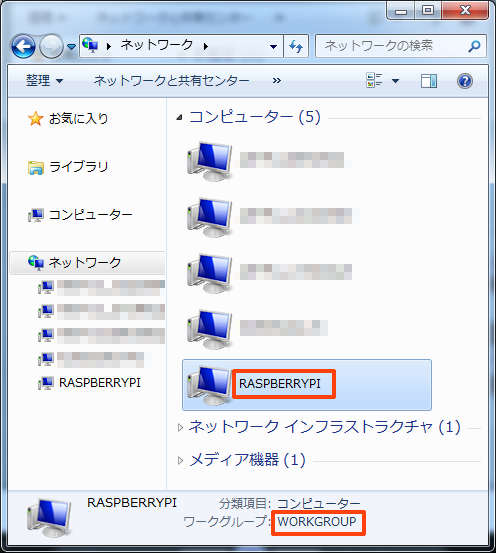Close the Explorer window
The height and width of the screenshot is (553, 496).
465,11
